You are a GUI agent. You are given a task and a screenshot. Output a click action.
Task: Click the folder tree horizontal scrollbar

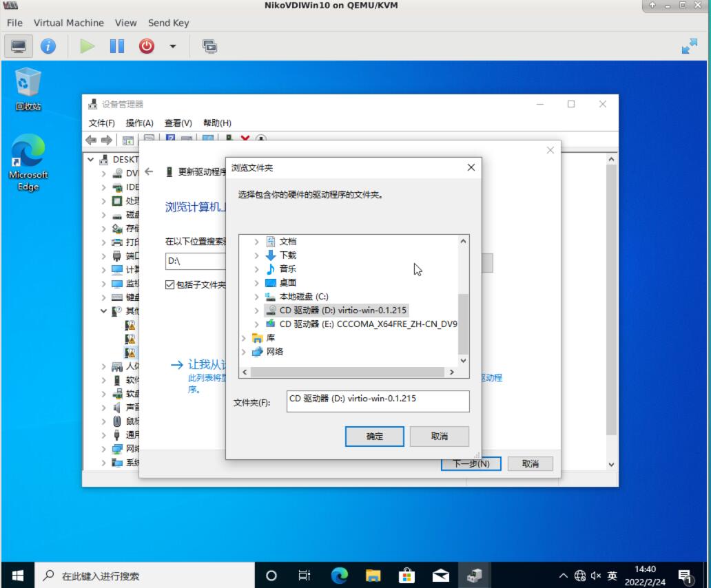(x=347, y=372)
